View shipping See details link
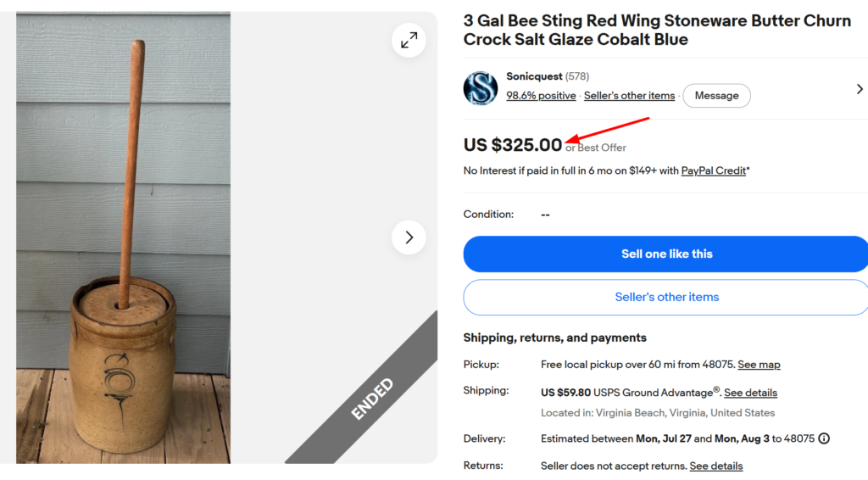Viewport: 868px width, 480px height. 751,393
